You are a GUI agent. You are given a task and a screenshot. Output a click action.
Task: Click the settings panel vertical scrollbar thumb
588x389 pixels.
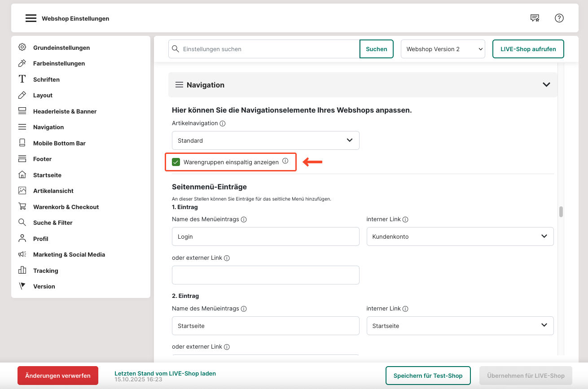click(561, 212)
